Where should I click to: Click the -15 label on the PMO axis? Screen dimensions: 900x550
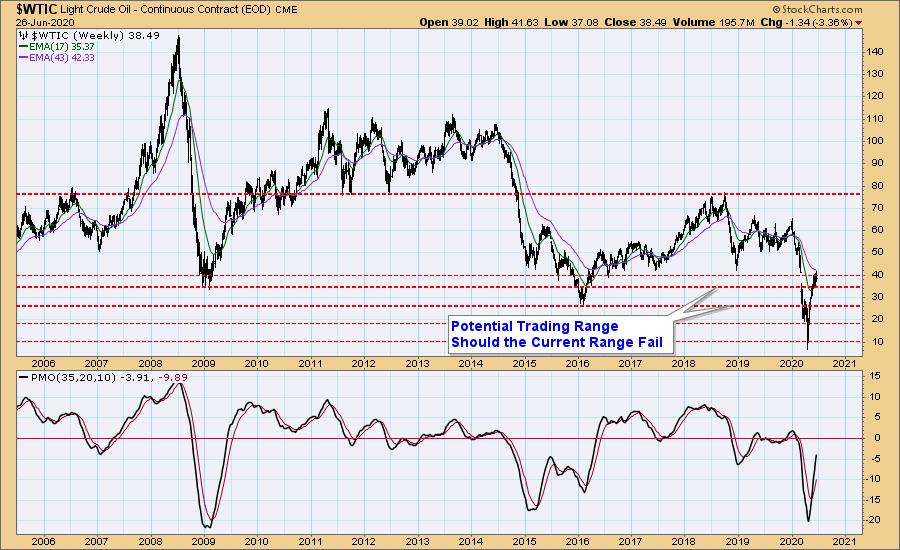[x=874, y=499]
